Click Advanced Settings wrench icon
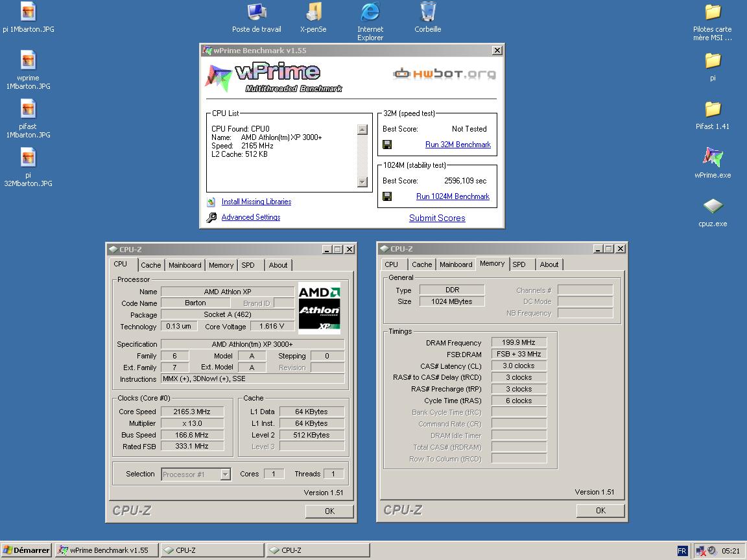 click(x=211, y=218)
